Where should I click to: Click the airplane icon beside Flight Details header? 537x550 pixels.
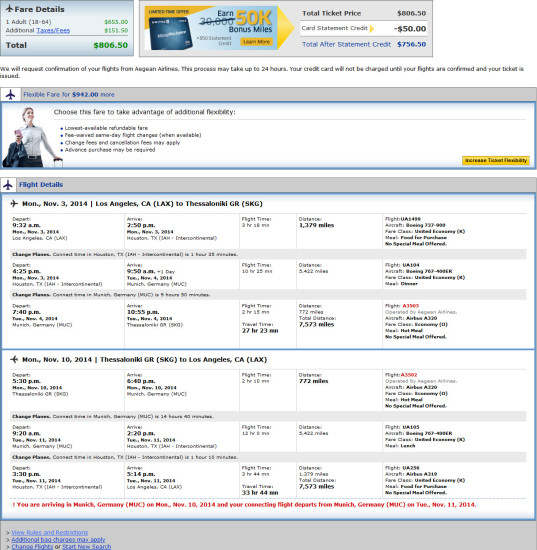[x=8, y=185]
